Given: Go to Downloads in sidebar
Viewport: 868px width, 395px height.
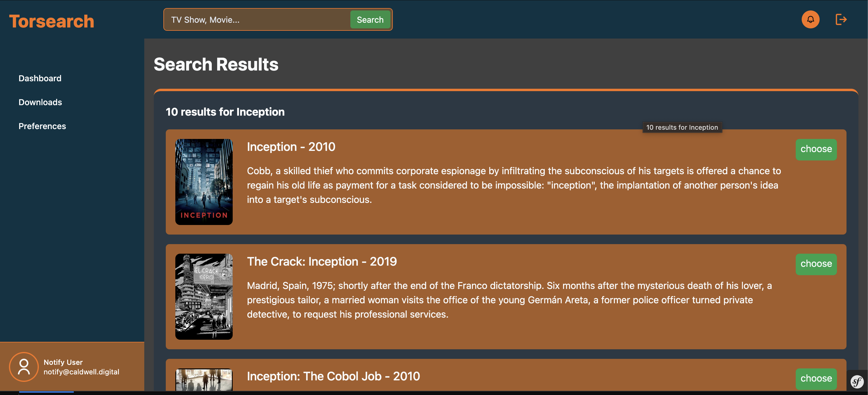Looking at the screenshot, I should (x=40, y=102).
